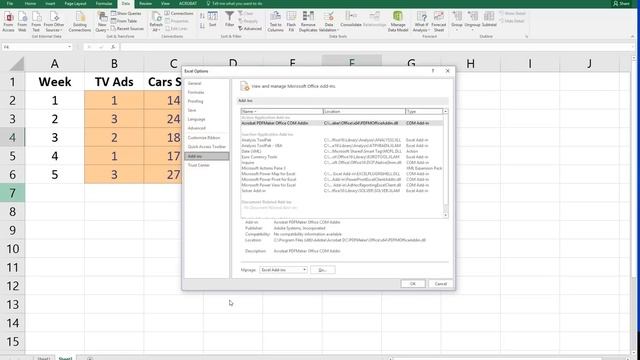Screen dimensions: 640x360
Task: Open the Manage Excel Add-ins combo box
Action: pos(283,270)
